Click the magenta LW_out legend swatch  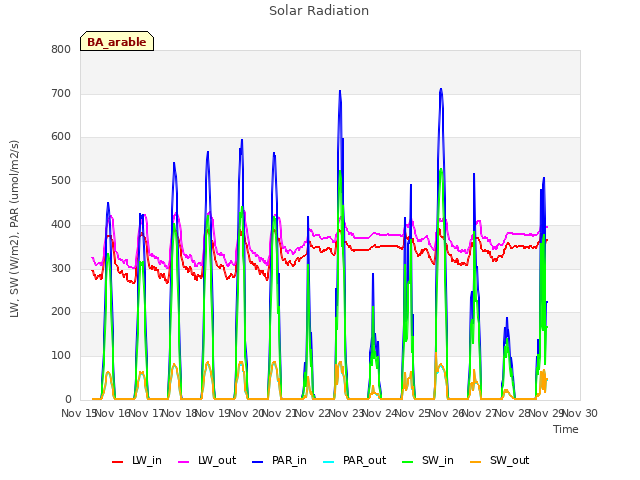(x=184, y=462)
